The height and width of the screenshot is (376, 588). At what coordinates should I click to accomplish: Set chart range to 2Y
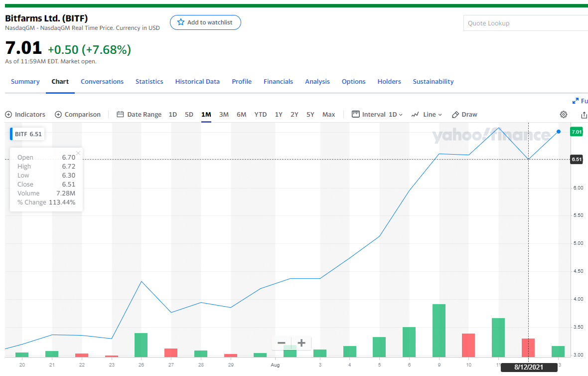(294, 115)
